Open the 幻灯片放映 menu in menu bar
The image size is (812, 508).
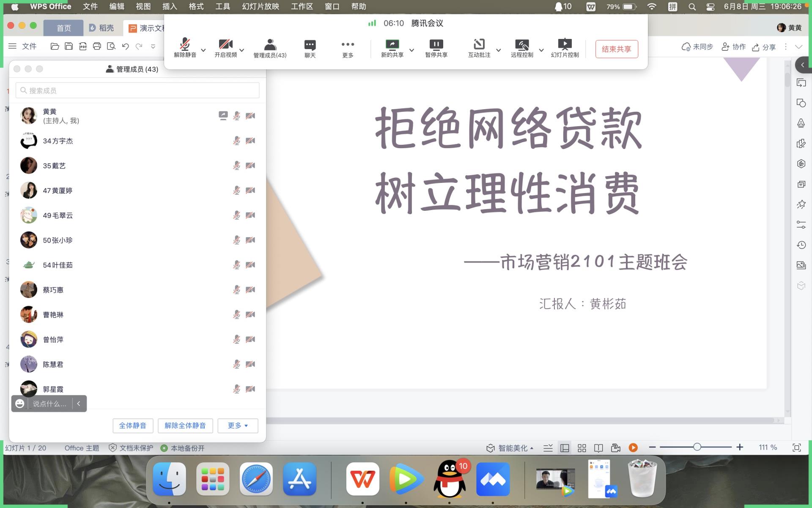click(261, 6)
